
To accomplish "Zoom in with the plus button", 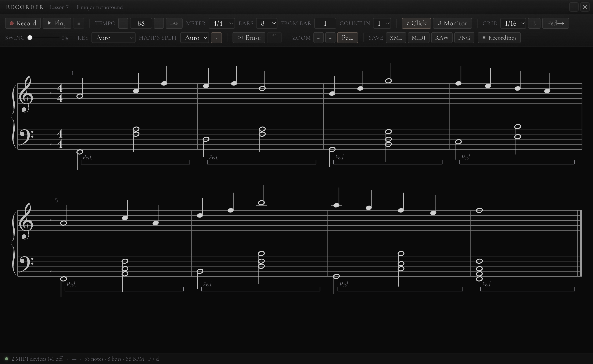I will point(330,38).
